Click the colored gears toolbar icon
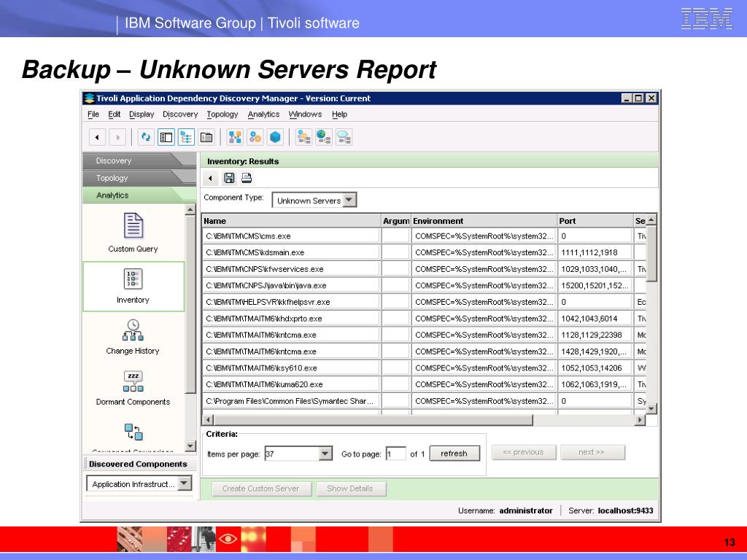Screen dimensions: 747x560 pos(255,137)
